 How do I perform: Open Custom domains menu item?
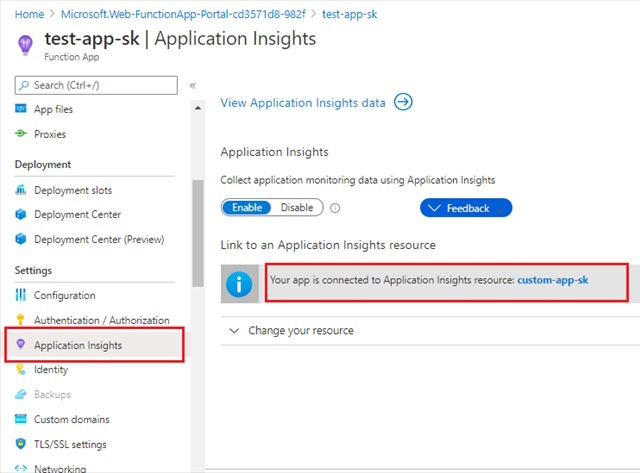tap(71, 419)
